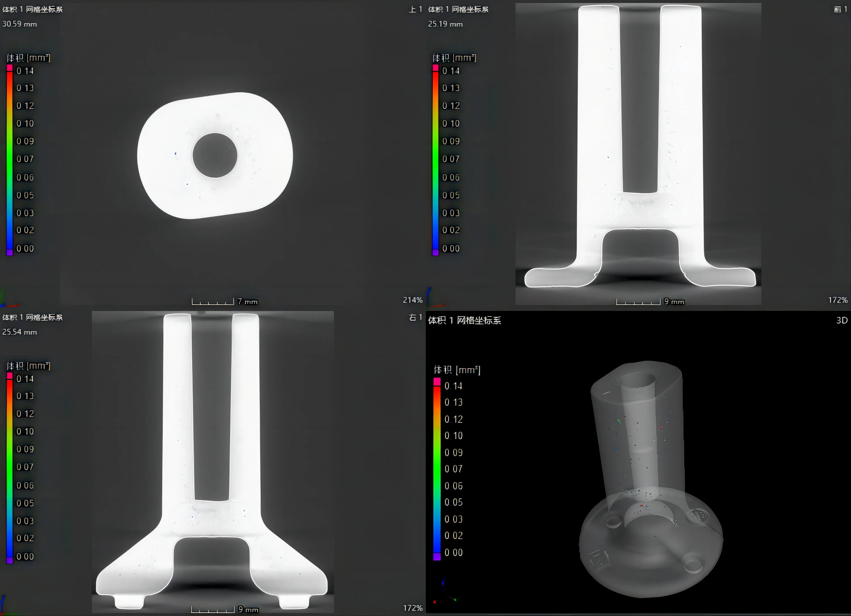
Task: Select the 上 1 view label
Action: (415, 9)
